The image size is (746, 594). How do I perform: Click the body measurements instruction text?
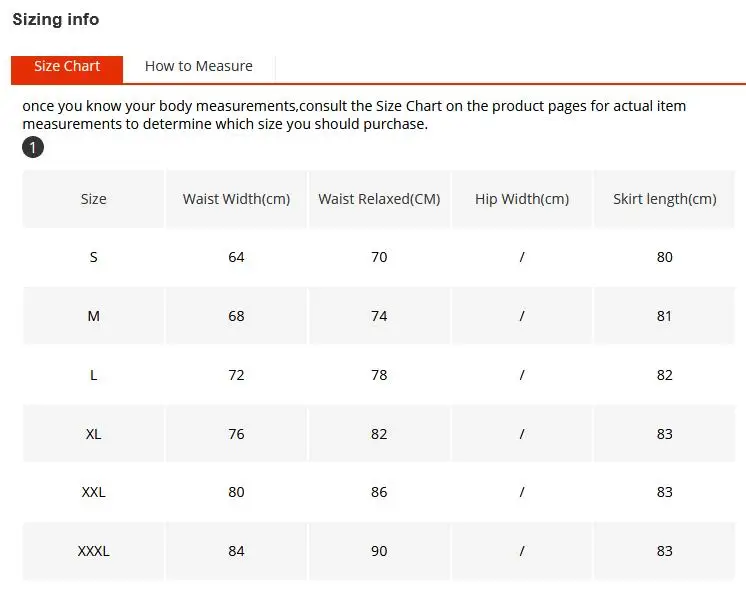click(354, 115)
